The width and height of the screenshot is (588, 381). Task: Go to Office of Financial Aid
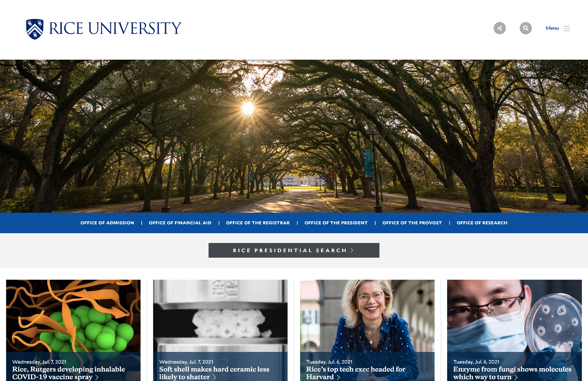[x=180, y=223]
